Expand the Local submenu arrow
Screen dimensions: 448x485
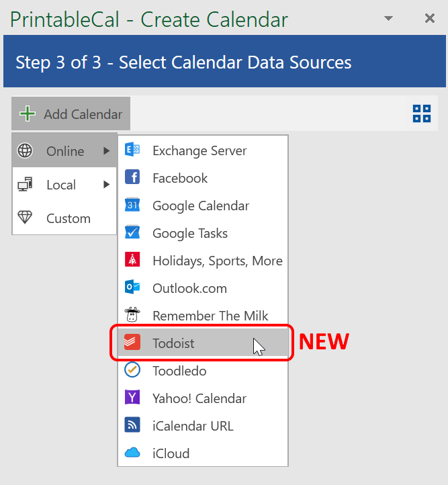[x=106, y=185]
